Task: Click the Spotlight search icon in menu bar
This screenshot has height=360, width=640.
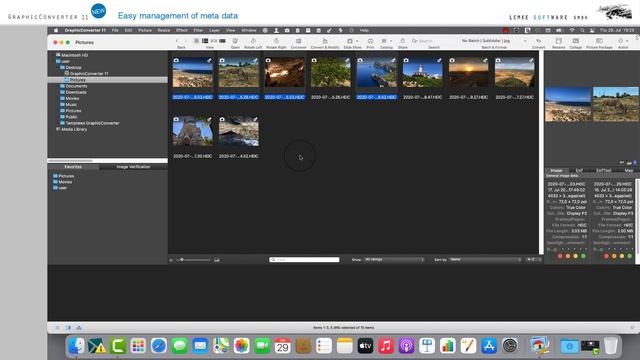Action: 582,30
